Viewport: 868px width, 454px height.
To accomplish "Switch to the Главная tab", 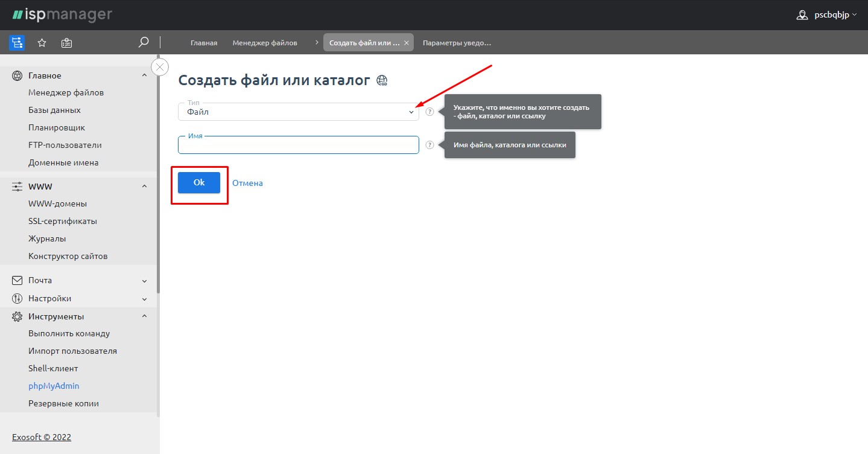I will coord(204,43).
